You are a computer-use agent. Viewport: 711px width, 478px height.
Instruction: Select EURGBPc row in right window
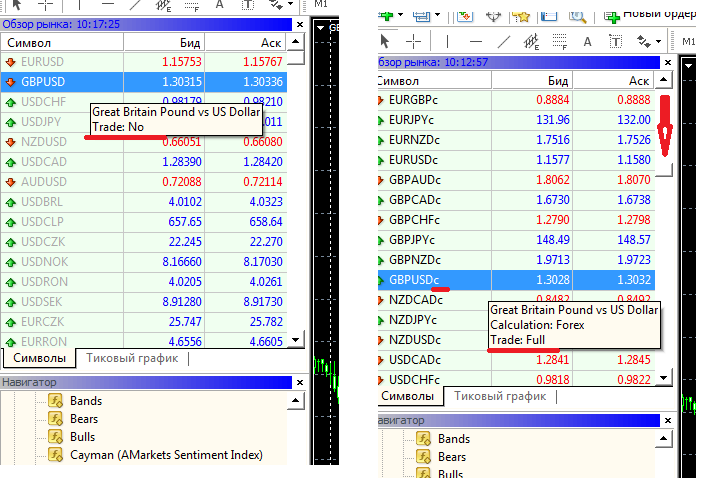516,100
